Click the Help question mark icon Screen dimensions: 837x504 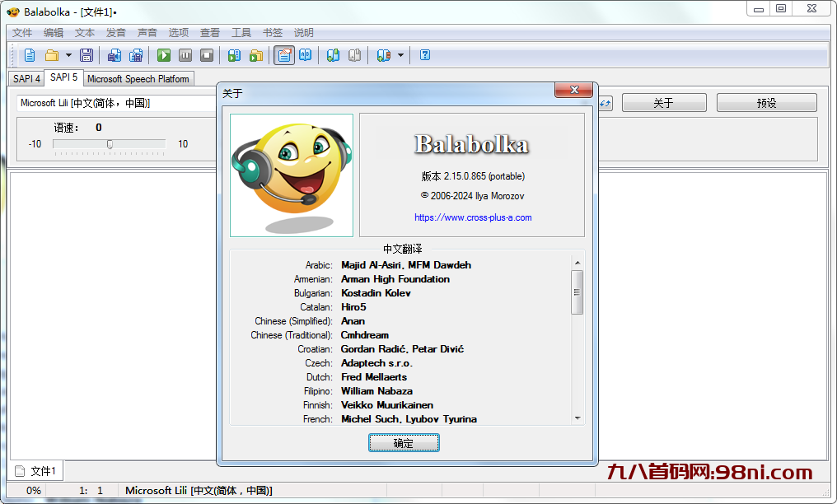pos(425,55)
